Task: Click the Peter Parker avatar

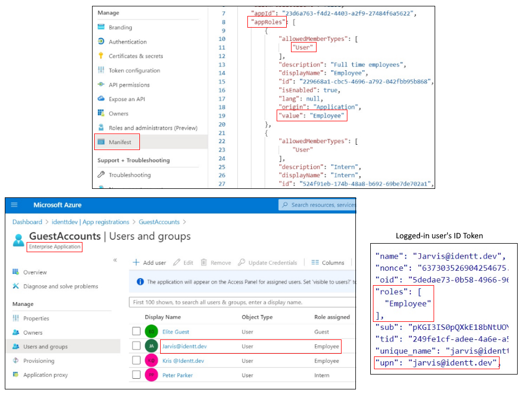Action: [x=151, y=375]
